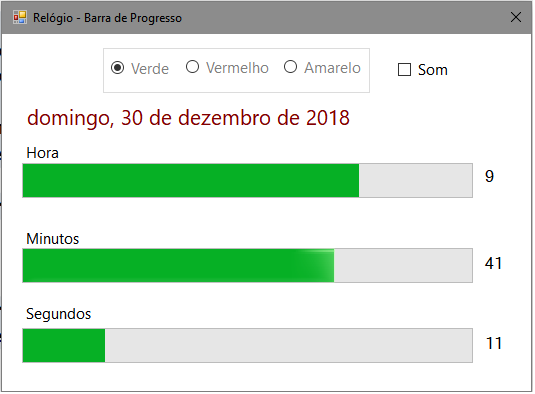Click the window title Relógio - Barra de Progresso
Image resolution: width=535 pixels, height=394 pixels.
point(108,18)
